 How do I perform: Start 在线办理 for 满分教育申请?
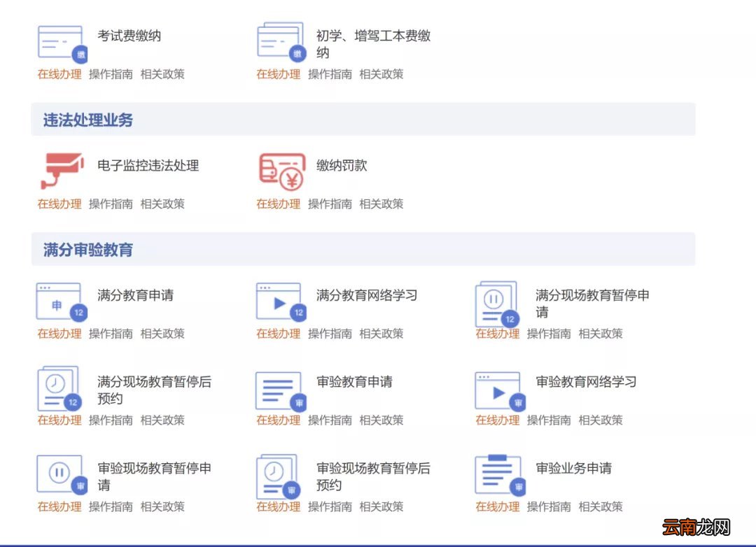pyautogui.click(x=59, y=334)
